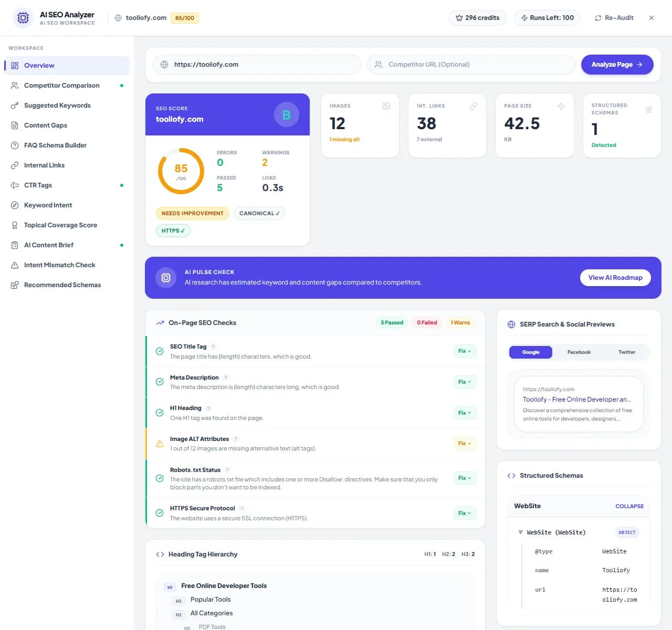Image resolution: width=672 pixels, height=630 pixels.
Task: Click the AI Content Brief clipboard icon
Action: (x=15, y=245)
